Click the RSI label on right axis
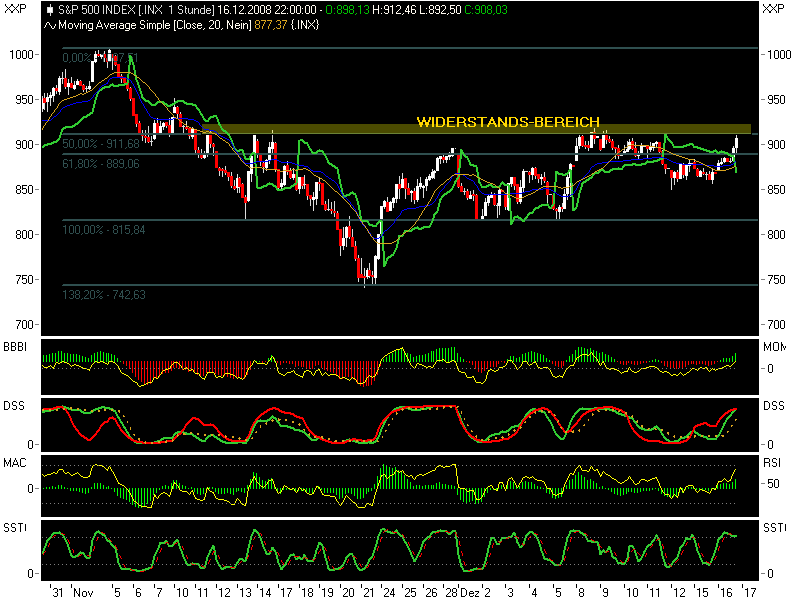This screenshot has height=600, width=800. point(772,463)
